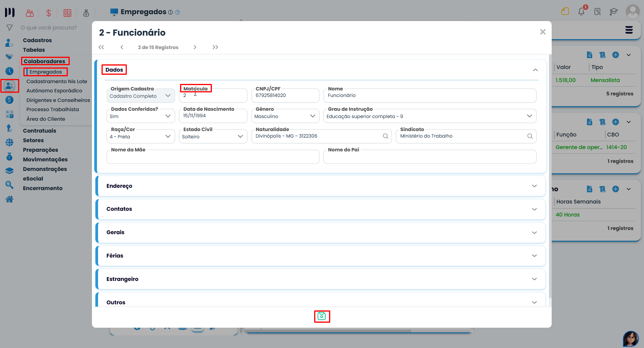The width and height of the screenshot is (644, 348).
Task: Open the Estado Civil dropdown
Action: click(x=213, y=136)
